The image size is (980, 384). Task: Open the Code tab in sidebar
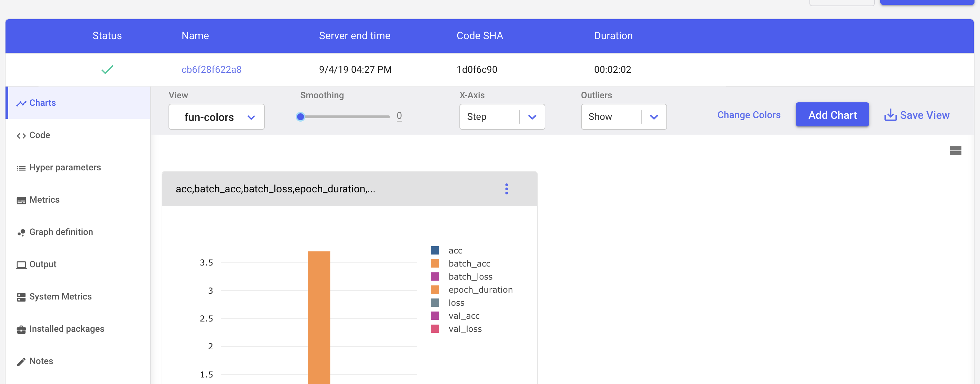click(78, 135)
